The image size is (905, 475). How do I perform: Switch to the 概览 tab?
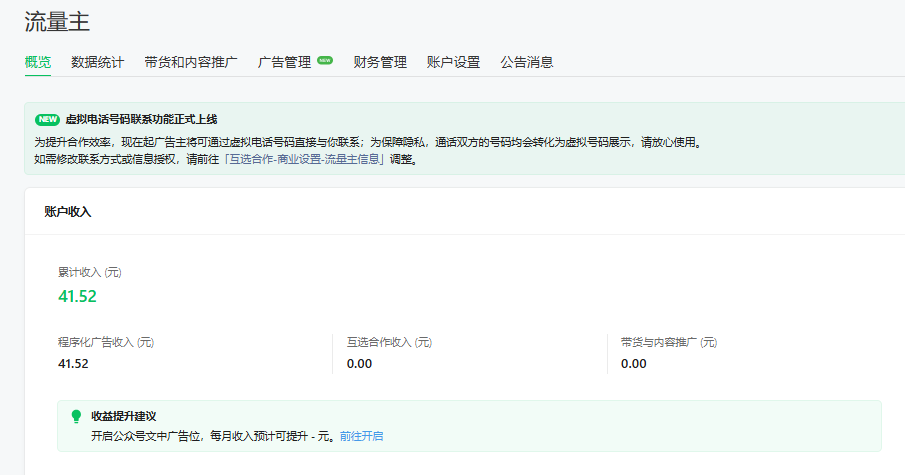[38, 62]
